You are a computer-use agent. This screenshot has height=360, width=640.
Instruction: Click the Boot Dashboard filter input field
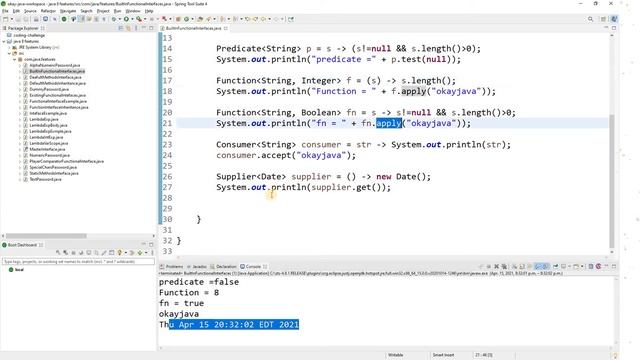pos(78,261)
